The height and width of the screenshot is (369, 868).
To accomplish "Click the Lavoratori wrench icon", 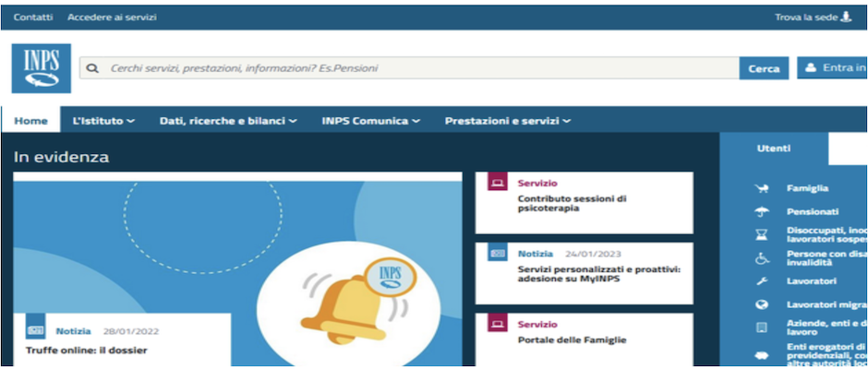I will click(762, 281).
